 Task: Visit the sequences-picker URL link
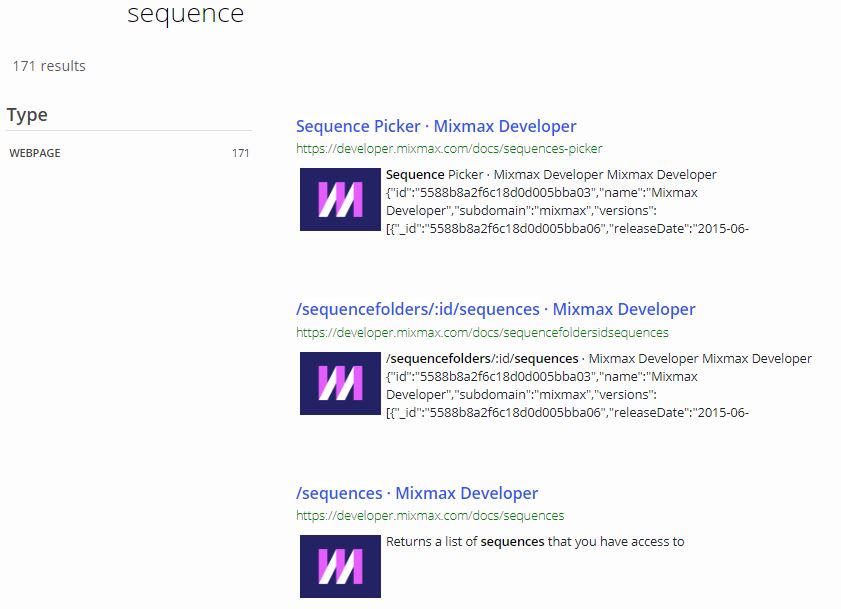click(x=449, y=148)
